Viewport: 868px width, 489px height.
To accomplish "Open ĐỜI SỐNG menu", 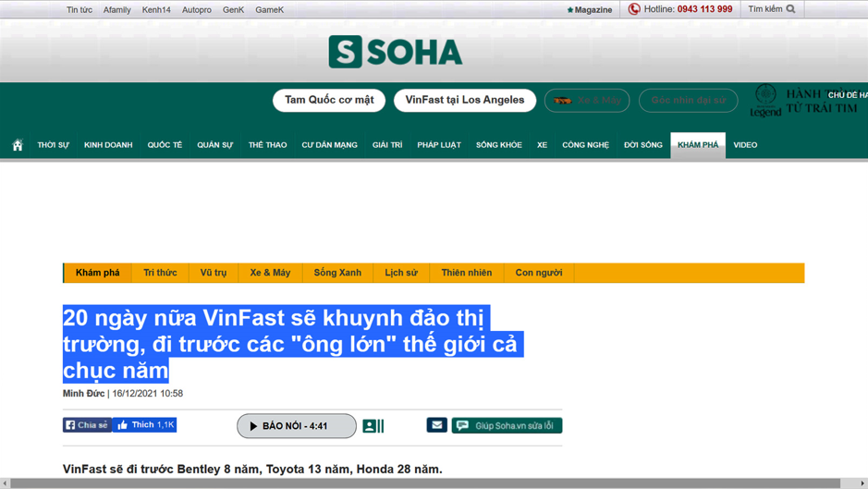I will [x=642, y=145].
